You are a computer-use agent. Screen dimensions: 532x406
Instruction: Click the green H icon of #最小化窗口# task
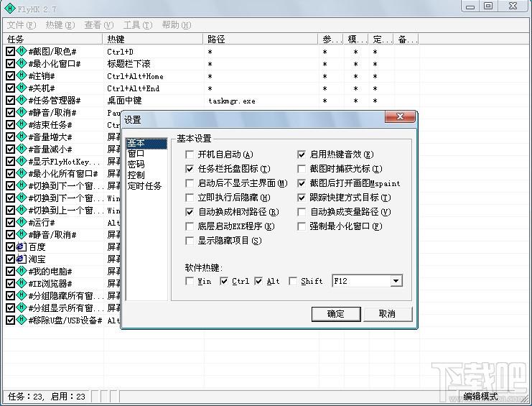22,63
